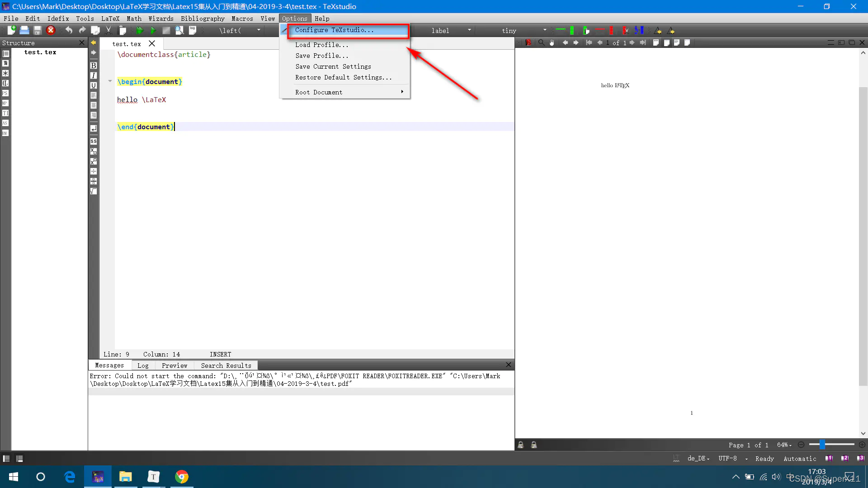868x488 pixels.
Task: Click bookmark slot 1 in status bar
Action: pos(829,458)
